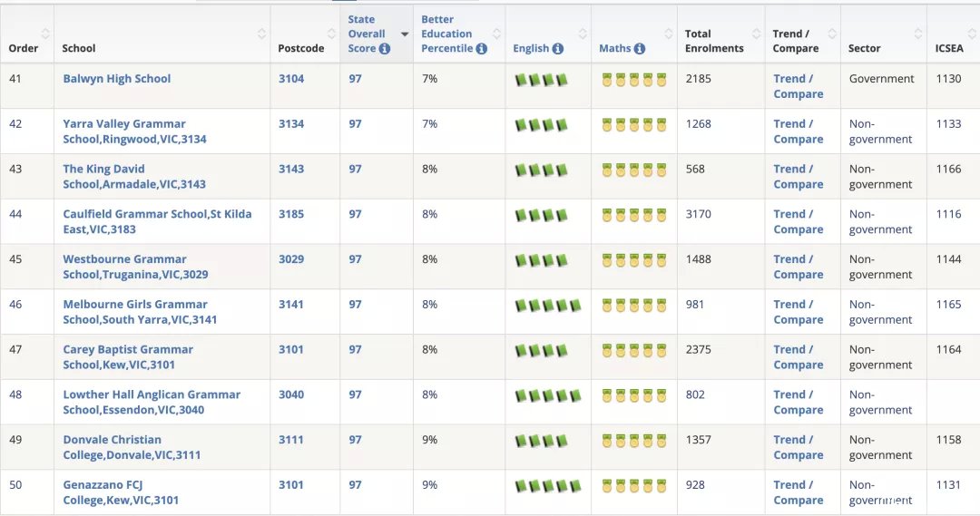
Task: Sort table by School column arrows
Action: point(261,34)
